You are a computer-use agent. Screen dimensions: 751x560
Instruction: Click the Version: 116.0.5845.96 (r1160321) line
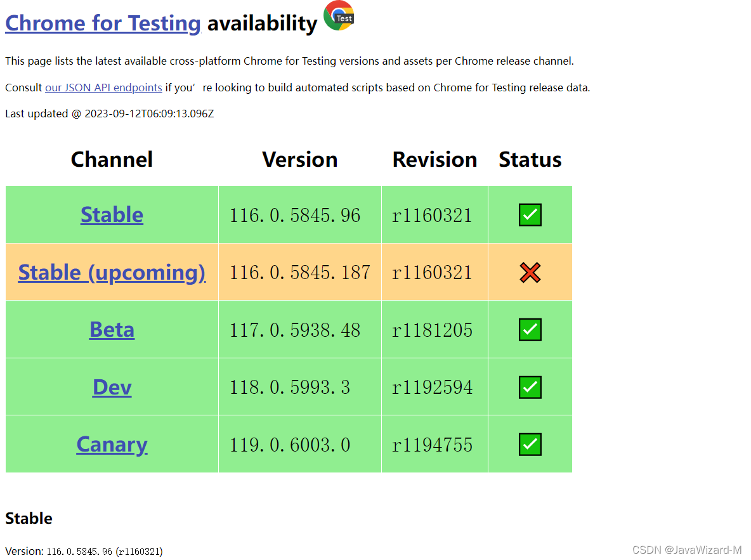[84, 551]
